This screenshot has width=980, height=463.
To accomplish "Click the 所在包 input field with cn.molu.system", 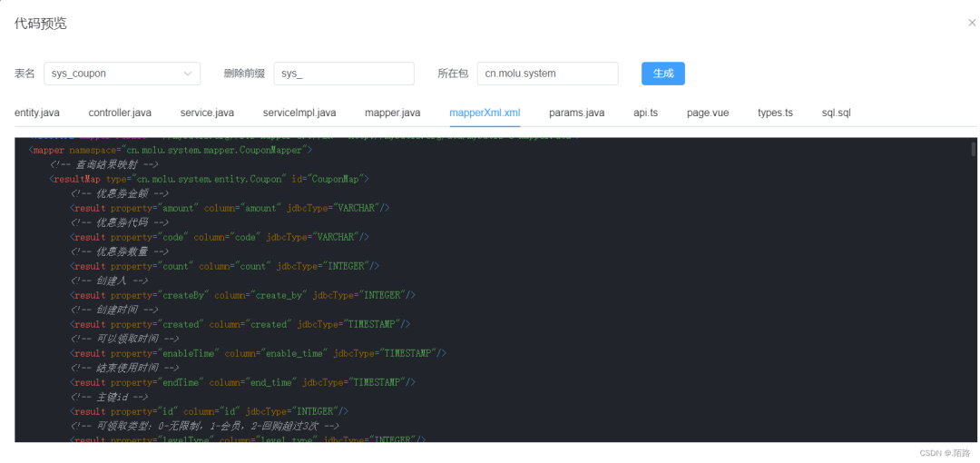I will (x=547, y=74).
